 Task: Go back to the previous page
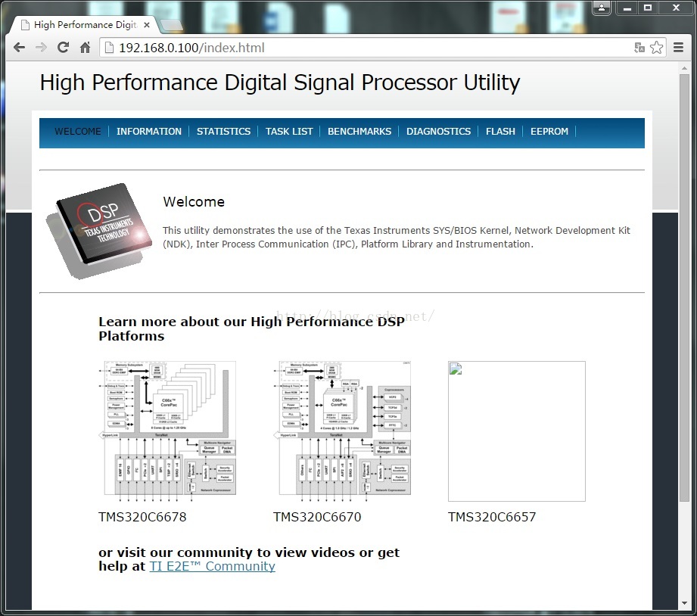(19, 48)
